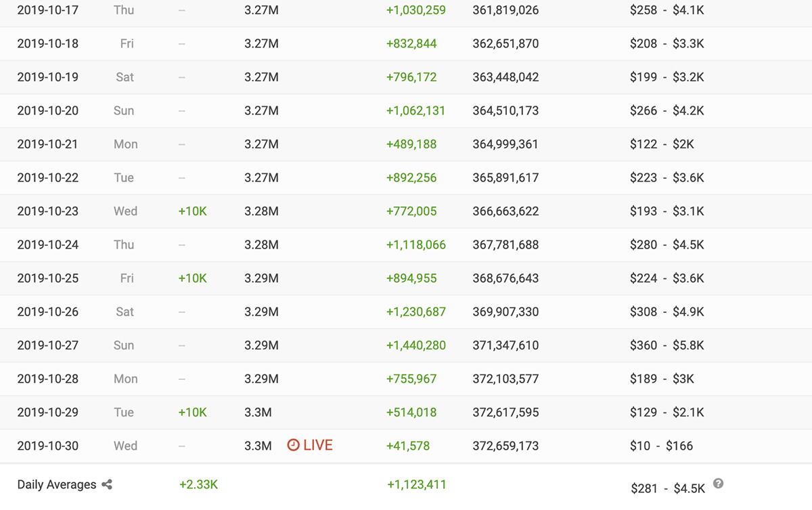The image size is (812, 510).
Task: Click the +10K subscriber gain on 2019-10-29
Action: tap(192, 412)
